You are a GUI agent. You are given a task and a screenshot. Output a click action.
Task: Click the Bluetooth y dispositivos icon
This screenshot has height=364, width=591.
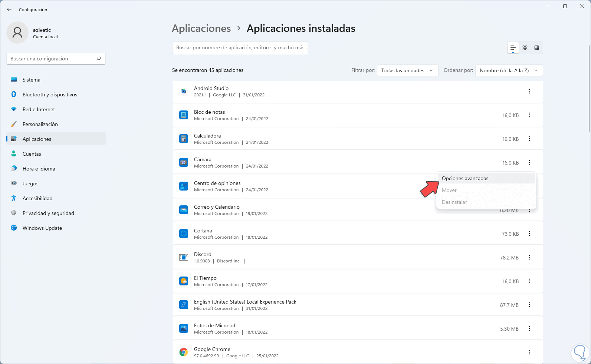14,95
